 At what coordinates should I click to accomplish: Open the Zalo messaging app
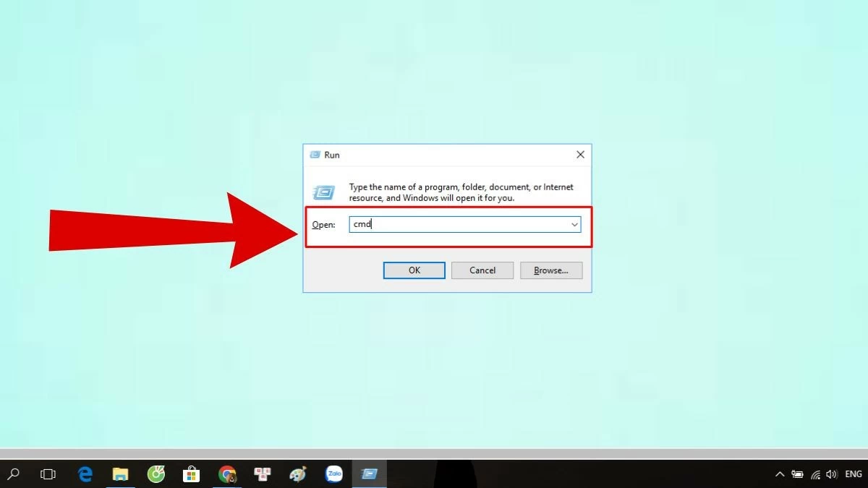[x=333, y=474]
